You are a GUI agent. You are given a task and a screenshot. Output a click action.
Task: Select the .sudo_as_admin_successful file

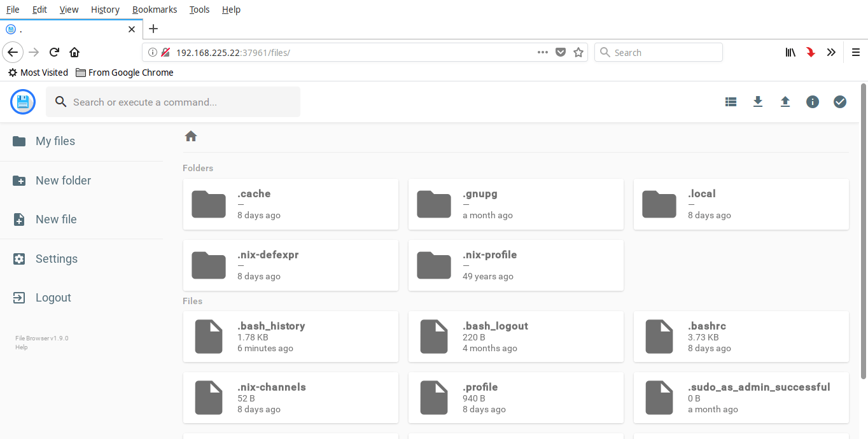point(741,398)
